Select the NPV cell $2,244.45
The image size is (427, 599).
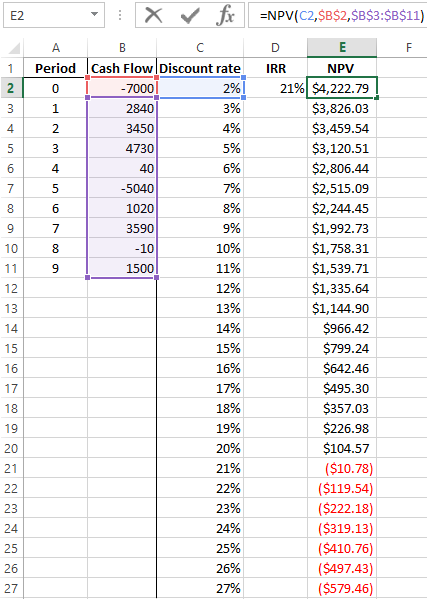click(342, 209)
